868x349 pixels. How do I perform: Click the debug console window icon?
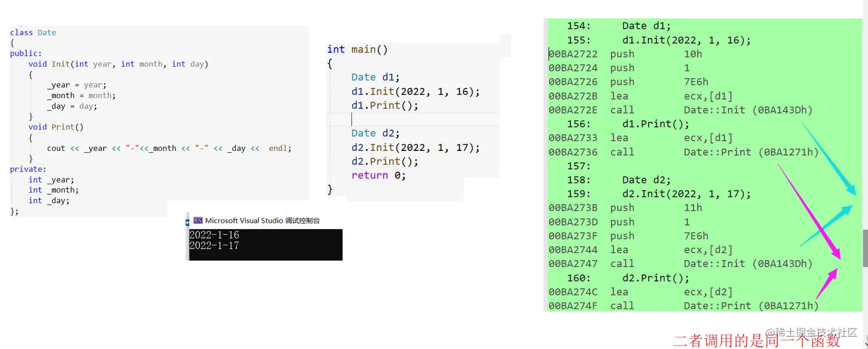[x=198, y=220]
